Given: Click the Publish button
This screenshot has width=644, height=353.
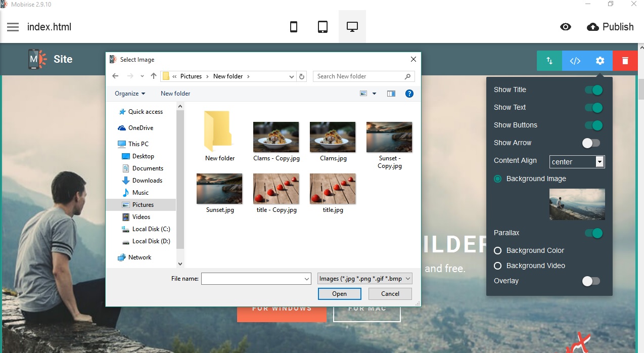Looking at the screenshot, I should (610, 27).
